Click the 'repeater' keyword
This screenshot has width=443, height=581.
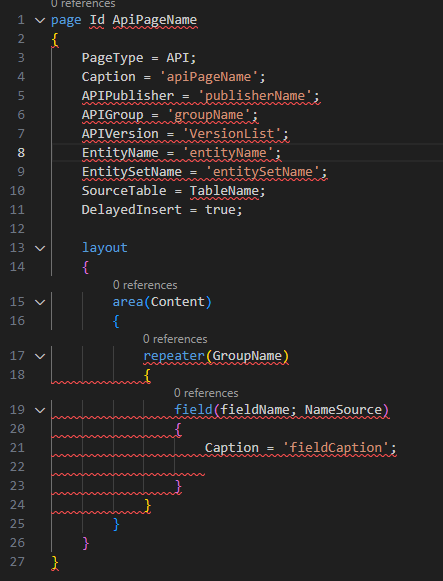174,356
